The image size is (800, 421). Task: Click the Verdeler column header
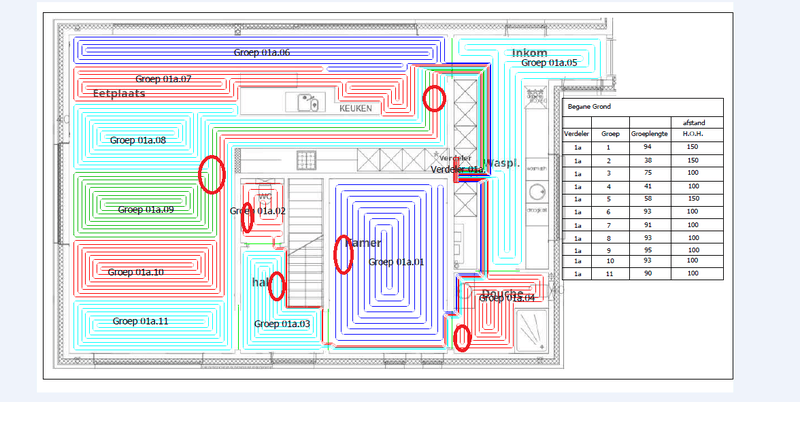tap(577, 134)
